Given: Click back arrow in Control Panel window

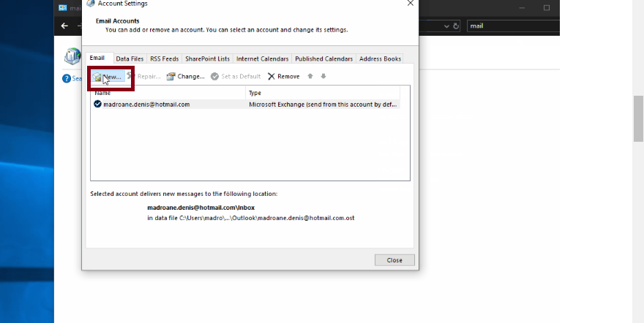Looking at the screenshot, I should 64,26.
